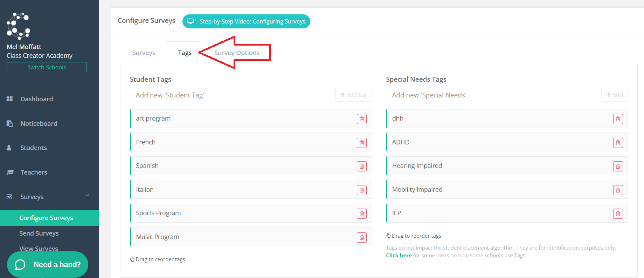Select the Hearing Impaired tag row
The image size is (644, 278).
tap(507, 166)
